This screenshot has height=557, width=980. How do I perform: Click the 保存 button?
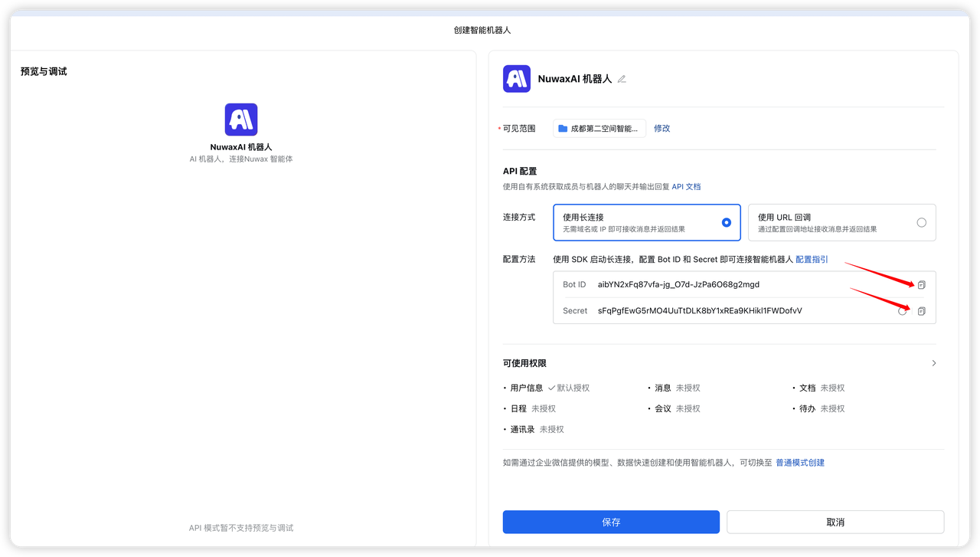tap(611, 522)
